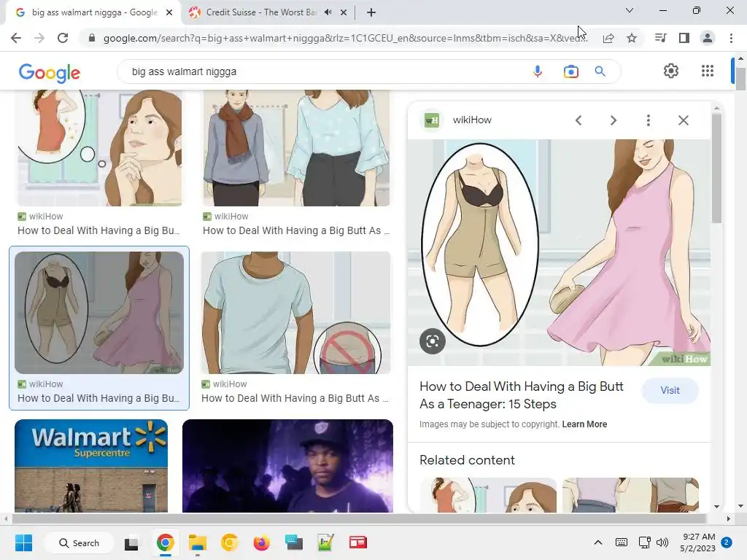This screenshot has height=560, width=747.
Task: Open the thinking woman thumbnail
Action: (99, 147)
